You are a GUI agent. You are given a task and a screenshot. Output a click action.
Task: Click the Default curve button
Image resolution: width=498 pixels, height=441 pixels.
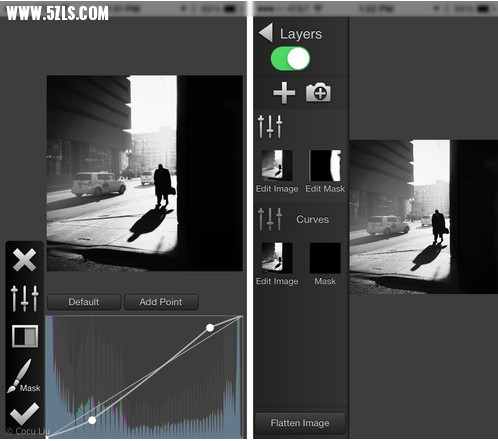pyautogui.click(x=84, y=302)
